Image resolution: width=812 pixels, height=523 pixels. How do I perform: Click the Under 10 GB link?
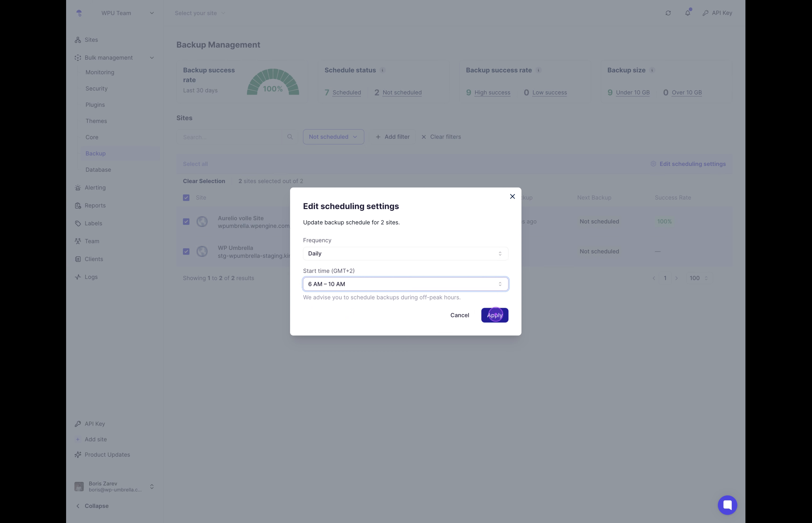(x=633, y=93)
